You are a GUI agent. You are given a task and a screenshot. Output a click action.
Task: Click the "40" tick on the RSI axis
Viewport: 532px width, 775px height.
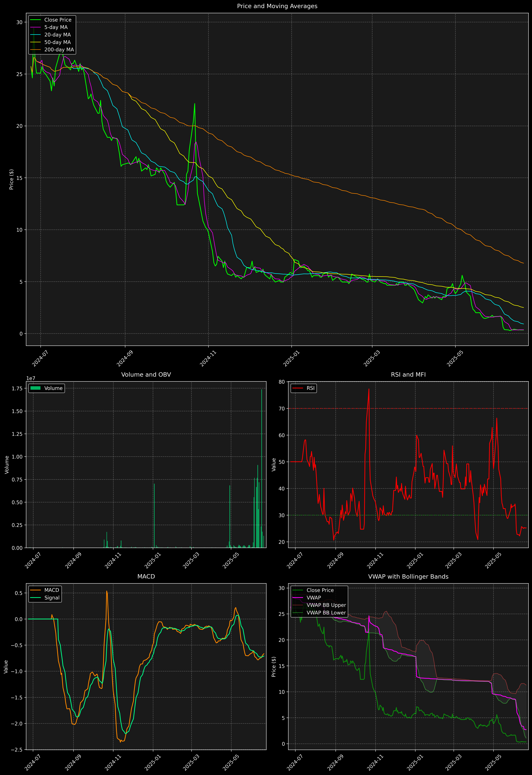tap(282, 489)
